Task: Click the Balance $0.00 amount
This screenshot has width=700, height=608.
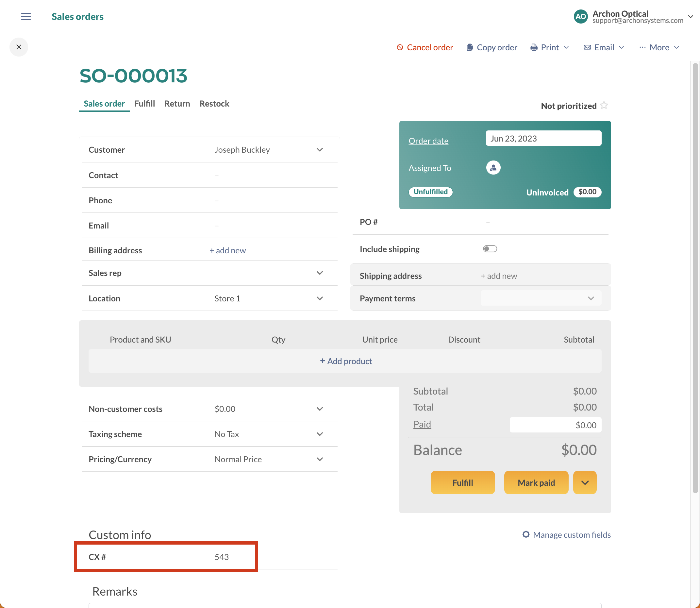Action: point(578,450)
